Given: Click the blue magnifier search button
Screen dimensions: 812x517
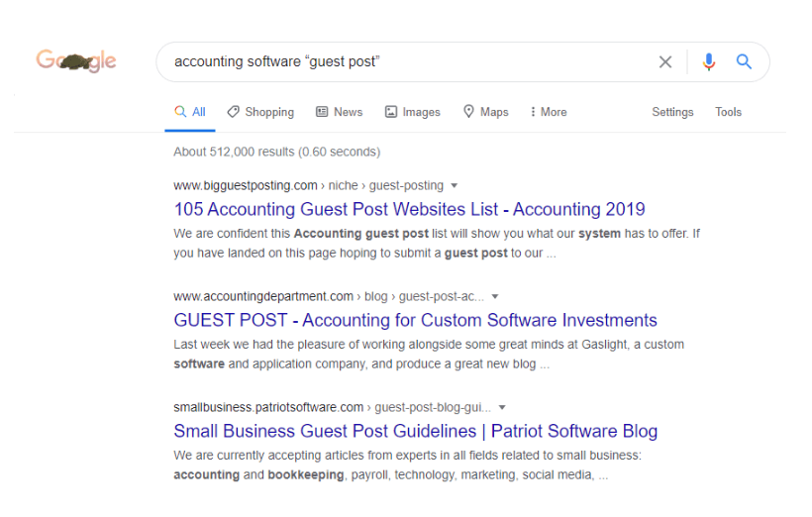Looking at the screenshot, I should (x=744, y=61).
